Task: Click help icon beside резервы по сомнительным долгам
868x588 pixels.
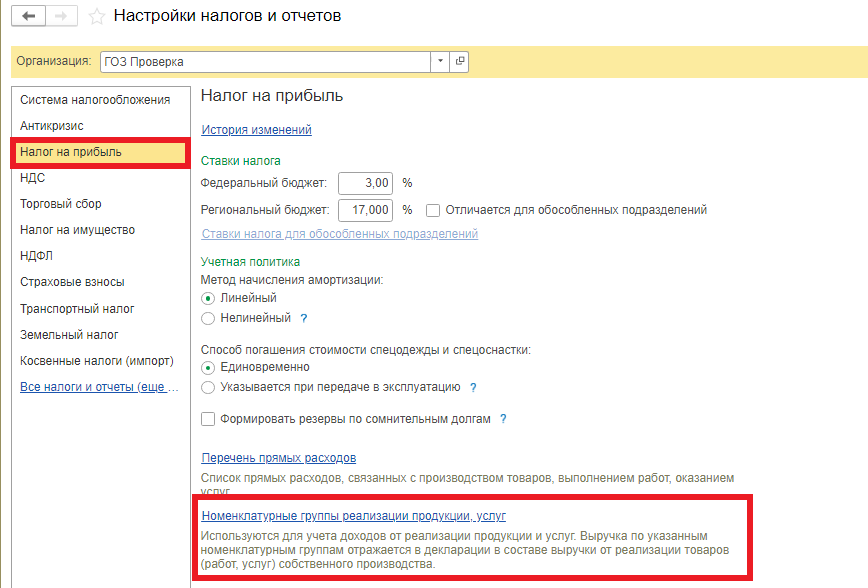Action: (504, 419)
